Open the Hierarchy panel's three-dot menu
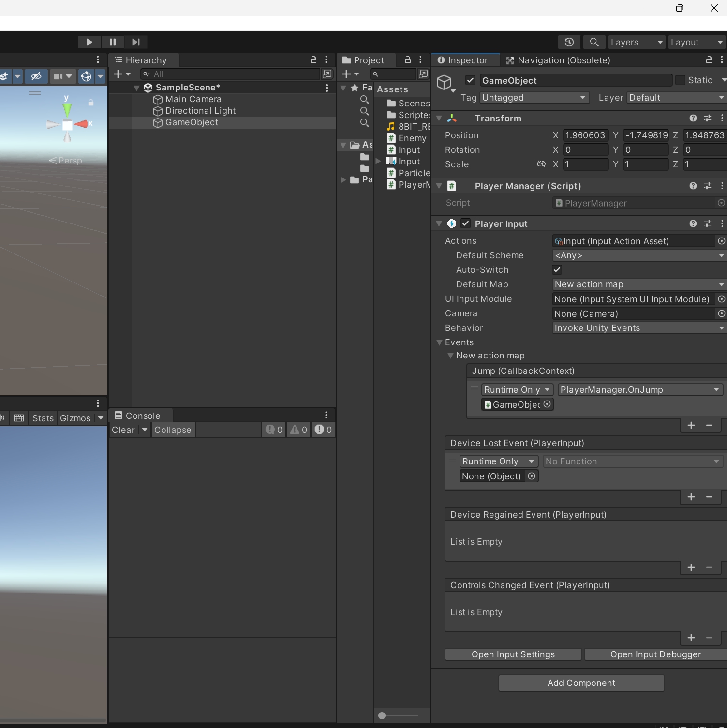This screenshot has height=728, width=727. tap(326, 59)
